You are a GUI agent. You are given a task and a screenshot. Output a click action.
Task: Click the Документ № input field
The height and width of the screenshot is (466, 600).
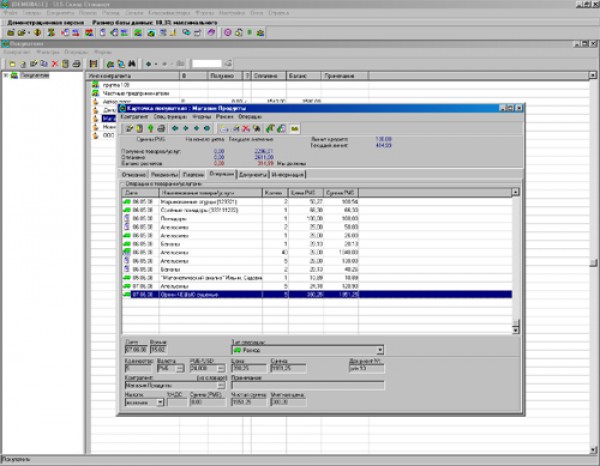(367, 368)
